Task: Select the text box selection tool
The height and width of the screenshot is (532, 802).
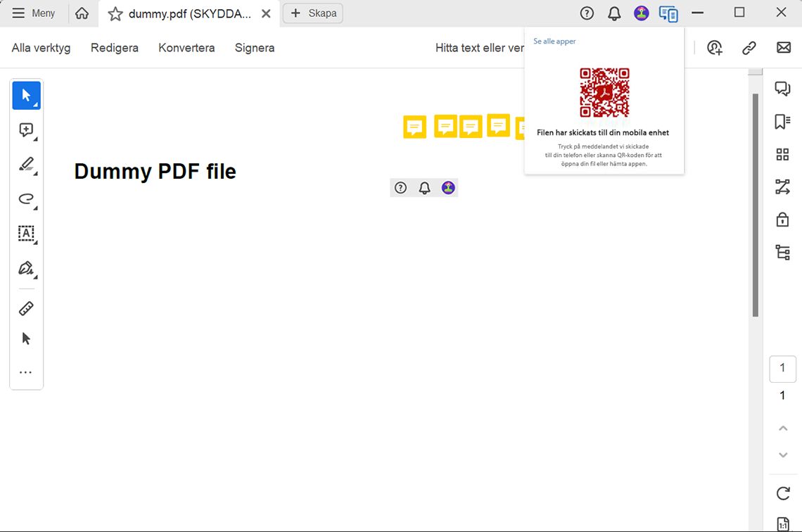Action: click(27, 234)
